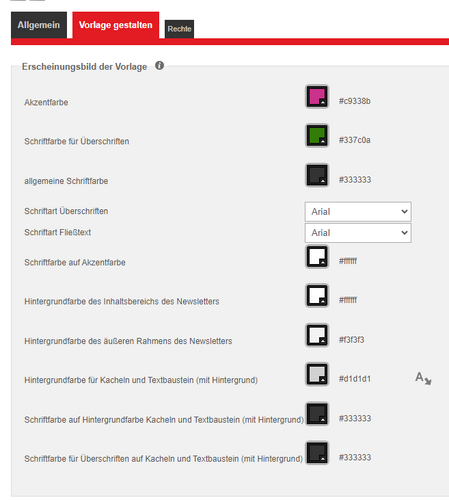The height and width of the screenshot is (500, 449).
Task: Click the font contrast icon next to #d1d1d1
Action: (x=423, y=378)
